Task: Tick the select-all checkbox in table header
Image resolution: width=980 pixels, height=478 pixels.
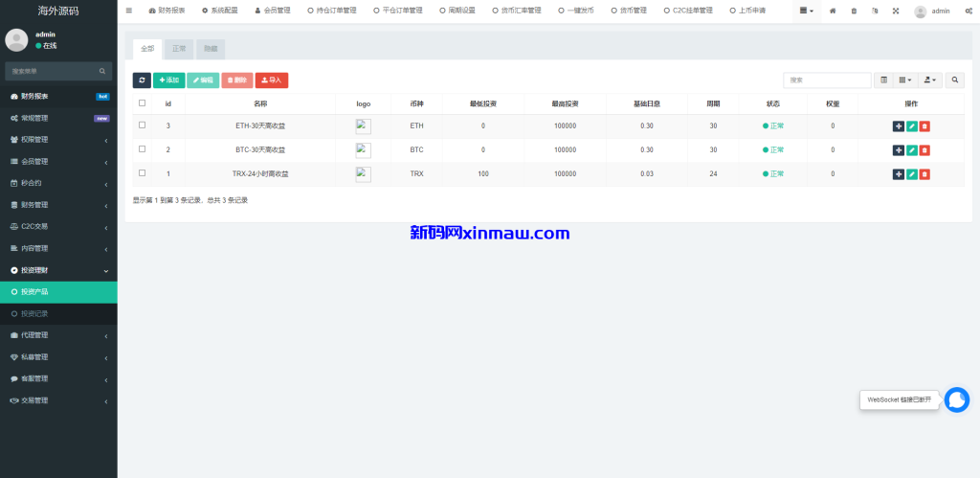Action: click(x=142, y=103)
